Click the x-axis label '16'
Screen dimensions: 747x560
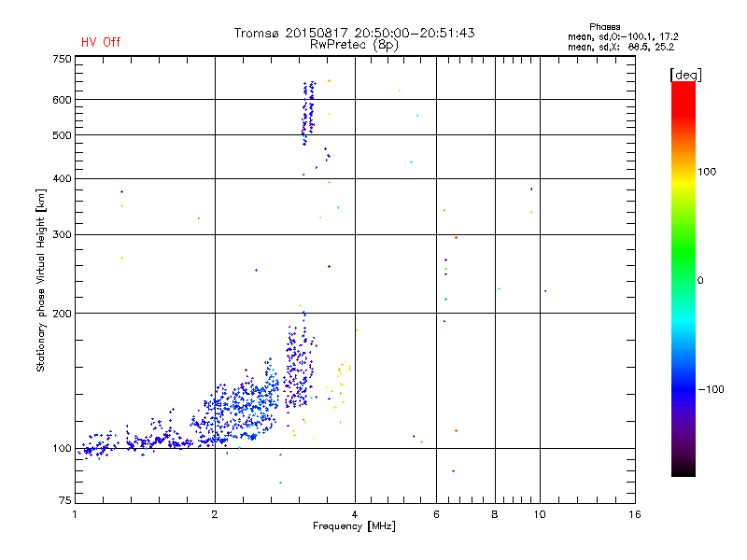pyautogui.click(x=635, y=514)
